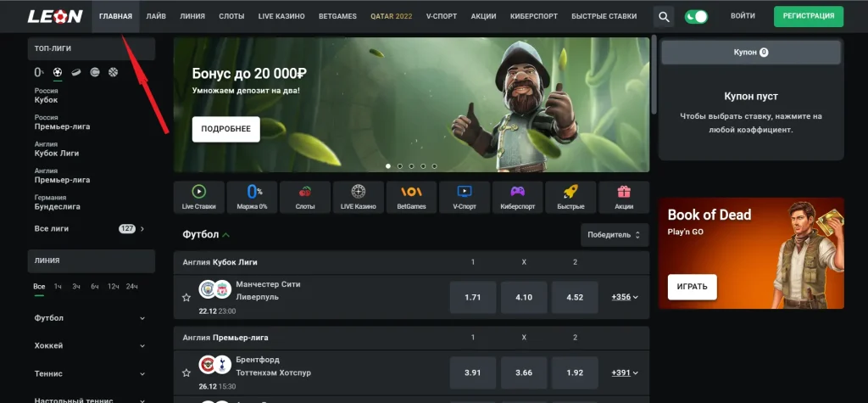Bet 3.91 on Брентфорд win
Screen dimensions: 868x403
[473, 373]
